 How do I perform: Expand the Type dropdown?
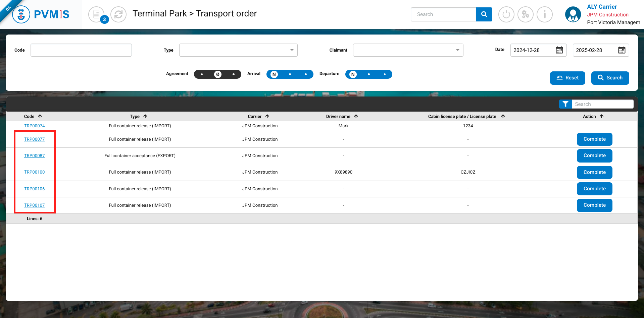238,50
